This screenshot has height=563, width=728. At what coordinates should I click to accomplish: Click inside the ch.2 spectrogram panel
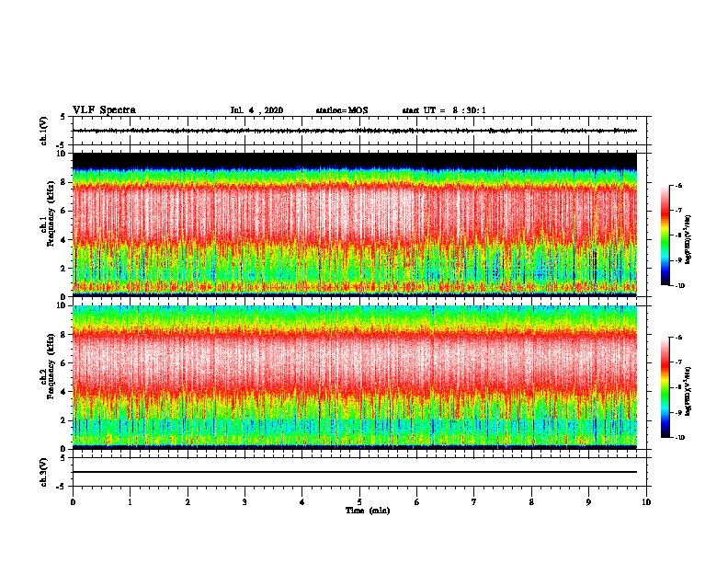[355, 377]
